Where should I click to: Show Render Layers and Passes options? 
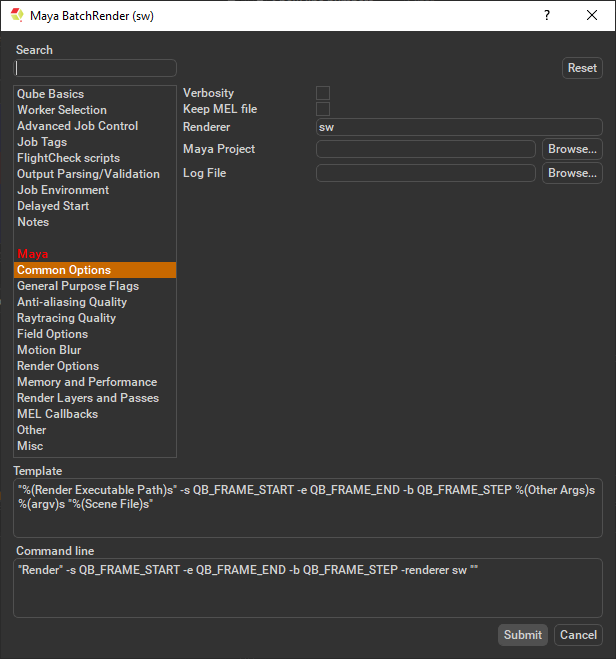[x=88, y=398]
